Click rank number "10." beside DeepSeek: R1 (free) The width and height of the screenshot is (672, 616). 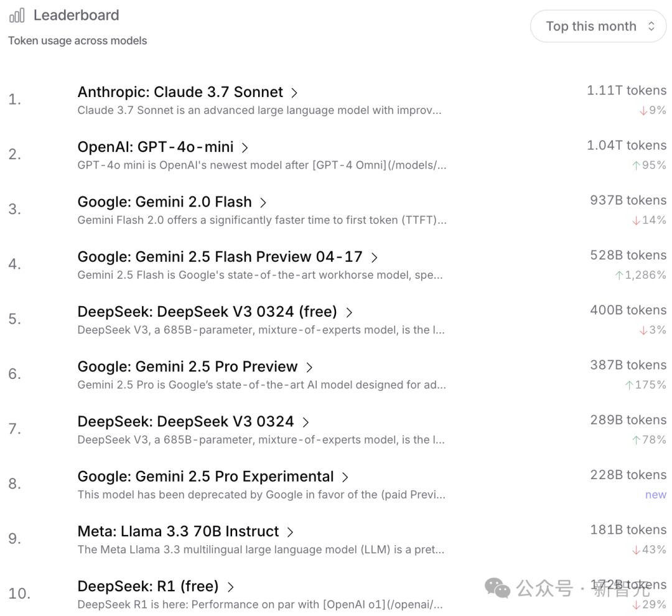pos(19,593)
